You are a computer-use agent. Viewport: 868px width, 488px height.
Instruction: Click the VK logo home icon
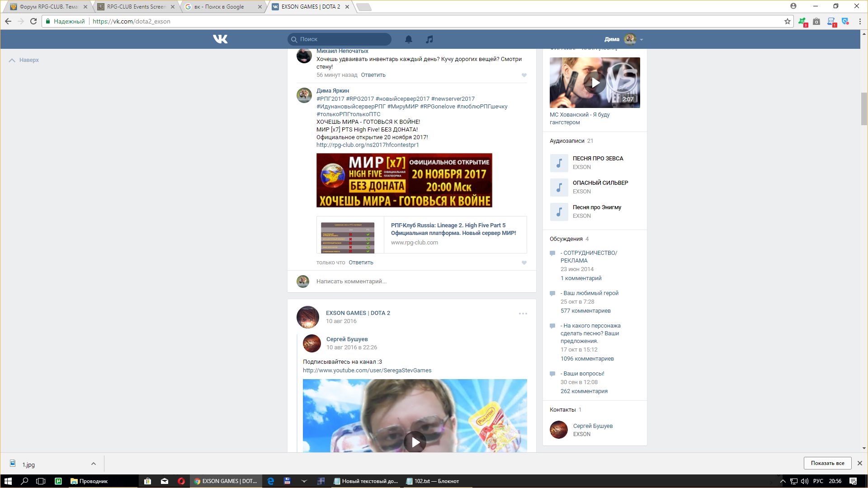[220, 39]
